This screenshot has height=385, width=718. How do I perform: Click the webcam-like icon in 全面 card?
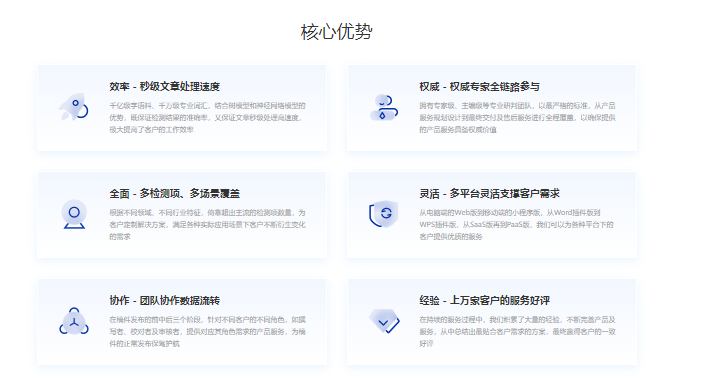coord(74,214)
